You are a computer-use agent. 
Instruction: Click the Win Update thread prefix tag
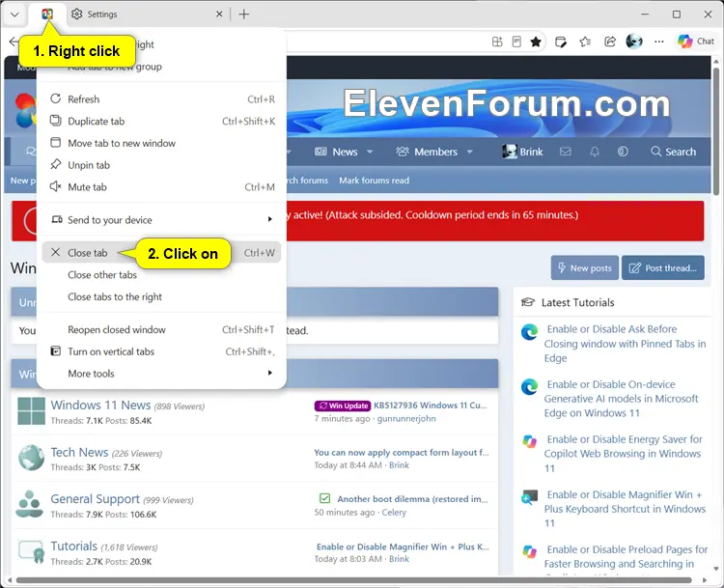[343, 406]
